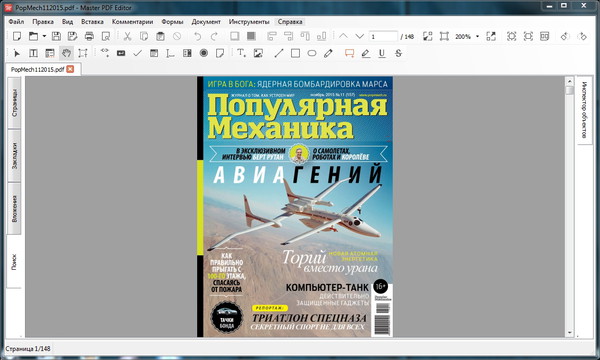Close the PopMech112015.pdf tab

pos(70,69)
